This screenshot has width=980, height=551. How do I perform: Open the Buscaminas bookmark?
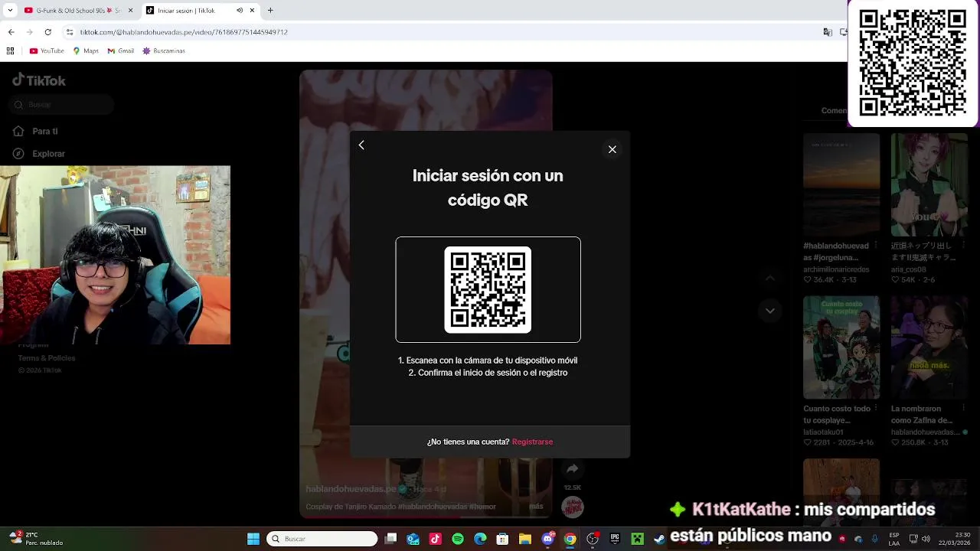pyautogui.click(x=164, y=51)
